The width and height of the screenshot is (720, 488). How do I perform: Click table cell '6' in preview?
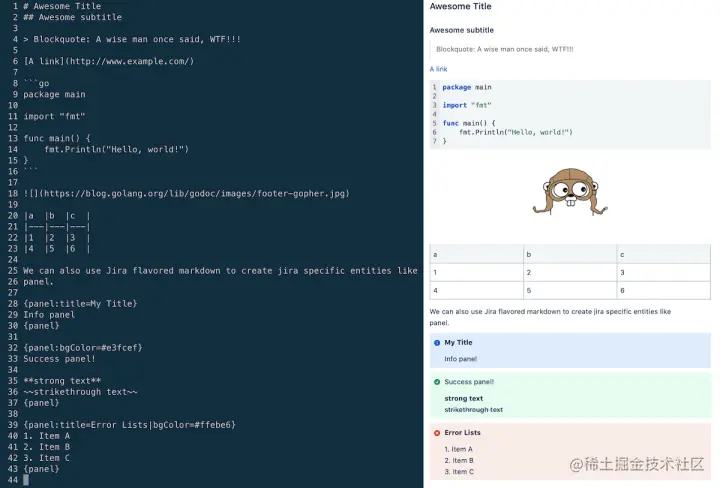(663, 291)
